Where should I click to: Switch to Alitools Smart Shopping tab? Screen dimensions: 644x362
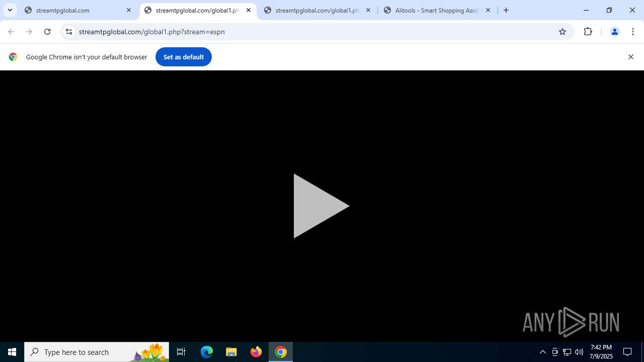click(x=437, y=10)
